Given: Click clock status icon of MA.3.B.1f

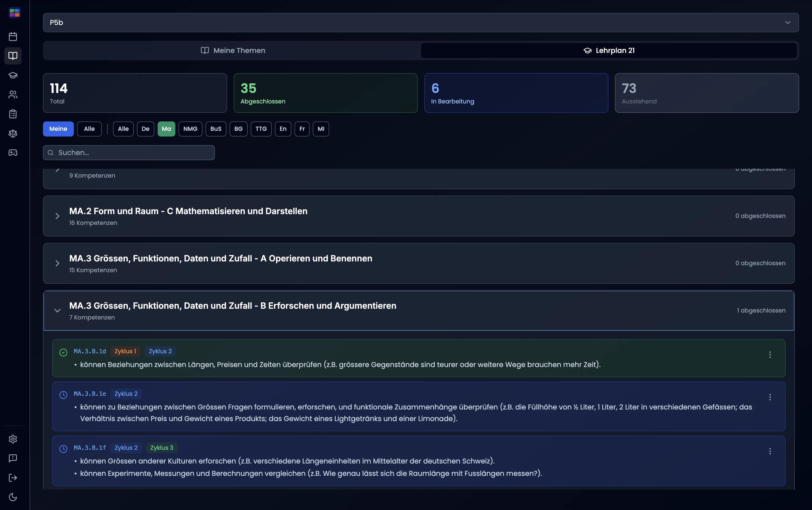Looking at the screenshot, I should pos(63,449).
